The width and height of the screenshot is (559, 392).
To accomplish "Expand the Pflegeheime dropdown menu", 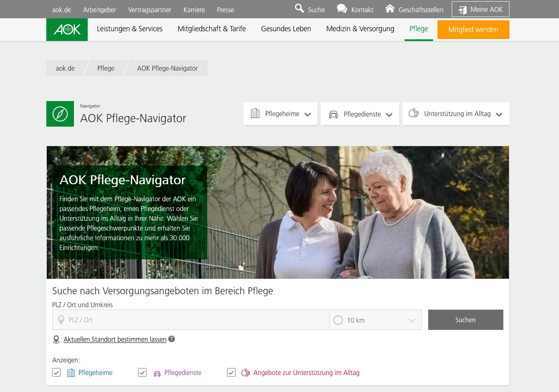I will point(281,114).
